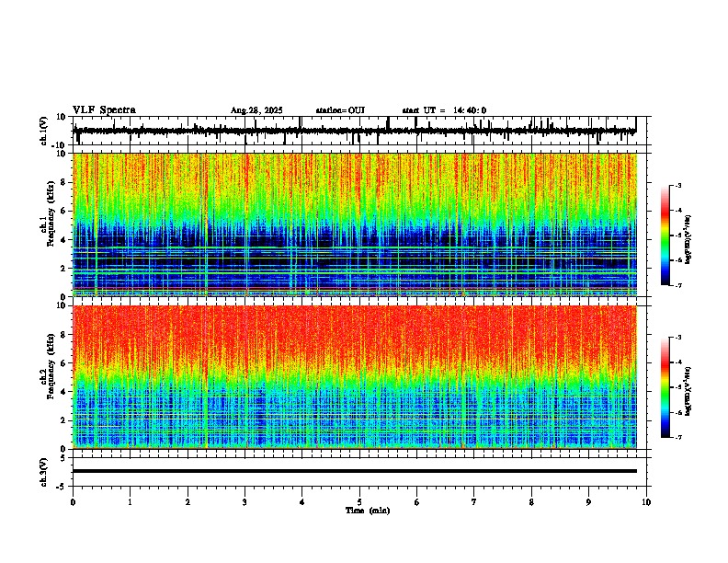Click the "-7" label below ch.2 color bar
Image resolution: width=728 pixels, height=563 pixels.
click(678, 438)
